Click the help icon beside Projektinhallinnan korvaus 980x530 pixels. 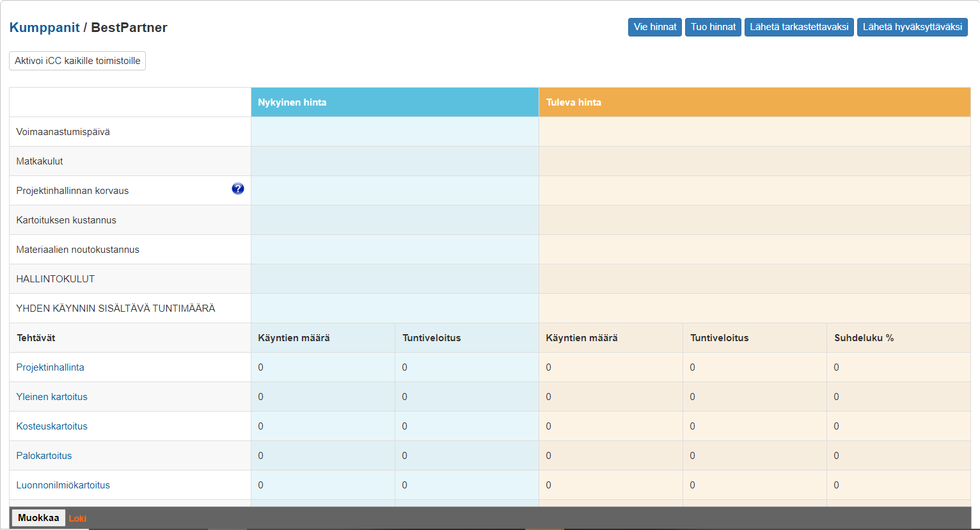(237, 189)
